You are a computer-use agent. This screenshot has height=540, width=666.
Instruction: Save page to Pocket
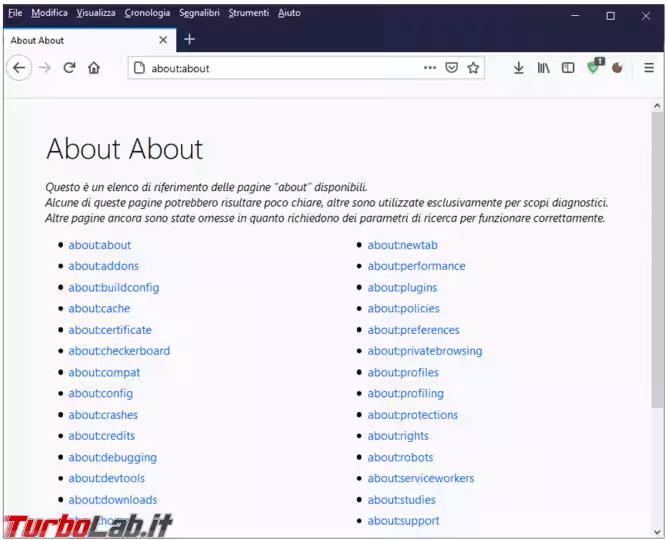click(x=451, y=68)
